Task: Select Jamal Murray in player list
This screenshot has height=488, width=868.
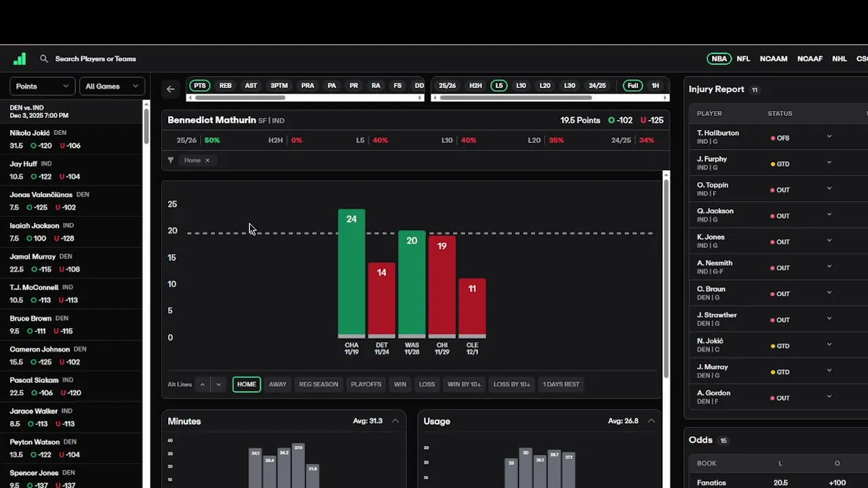Action: [x=72, y=263]
